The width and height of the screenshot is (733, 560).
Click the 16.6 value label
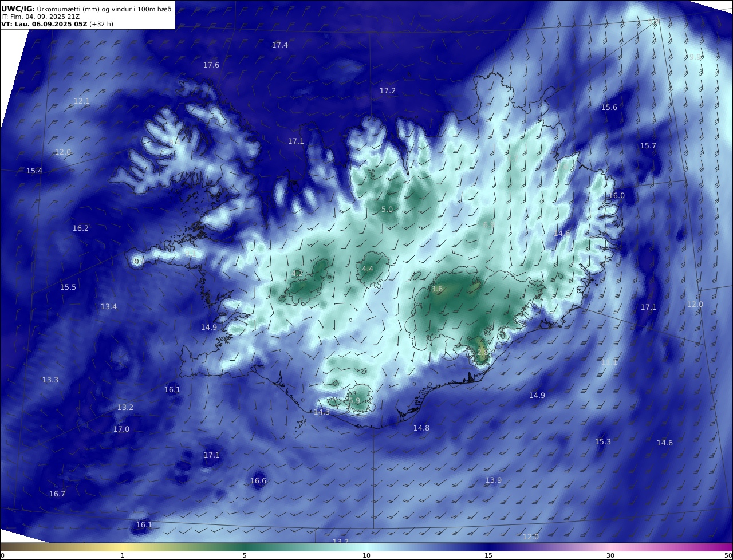[x=258, y=481]
